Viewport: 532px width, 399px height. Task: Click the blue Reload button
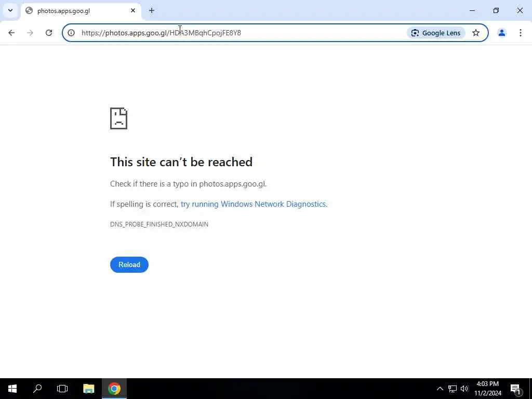pyautogui.click(x=129, y=264)
